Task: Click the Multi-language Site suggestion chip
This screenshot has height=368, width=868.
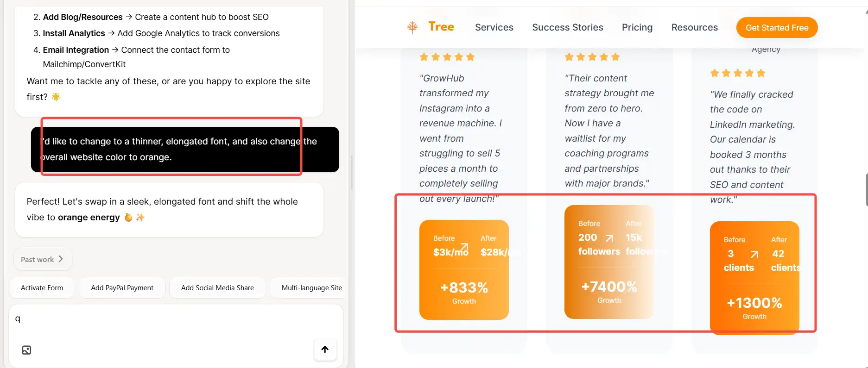Action: pos(311,288)
